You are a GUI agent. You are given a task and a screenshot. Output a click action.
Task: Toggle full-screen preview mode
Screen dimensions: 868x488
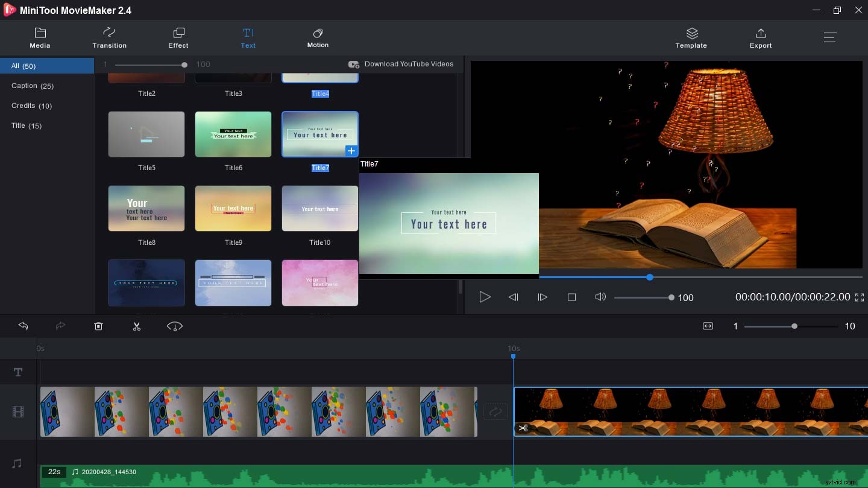click(860, 297)
